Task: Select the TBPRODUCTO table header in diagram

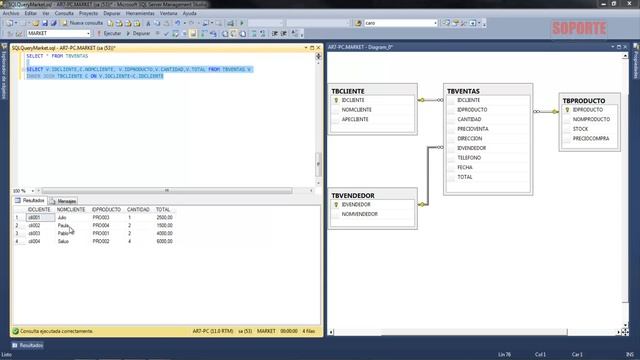Action: point(589,100)
